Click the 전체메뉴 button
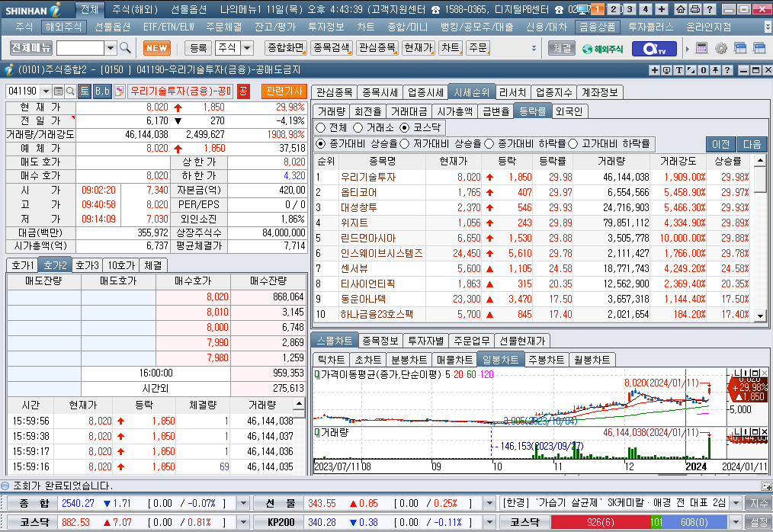The width and height of the screenshot is (773, 532). pos(31,48)
